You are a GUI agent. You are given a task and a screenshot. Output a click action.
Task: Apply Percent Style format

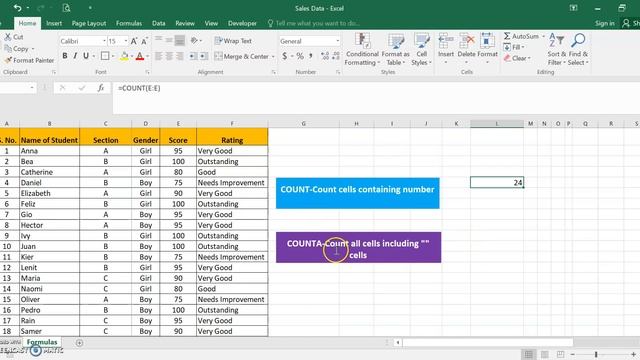pyautogui.click(x=300, y=56)
